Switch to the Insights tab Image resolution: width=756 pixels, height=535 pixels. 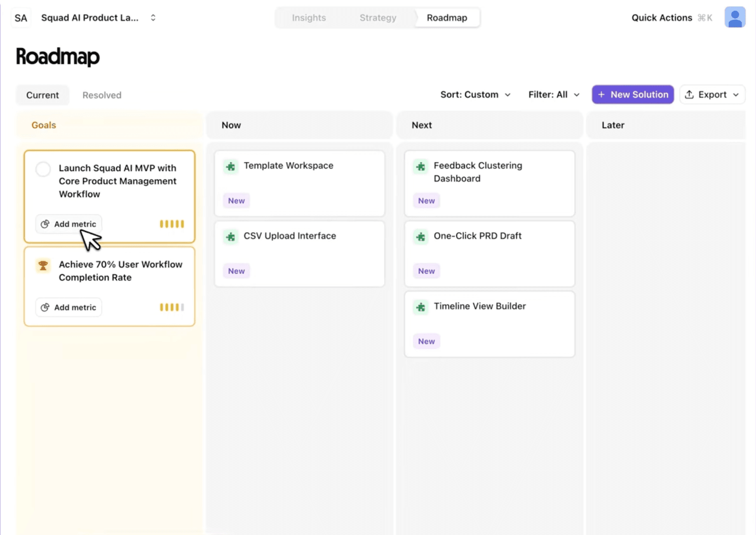(x=309, y=18)
